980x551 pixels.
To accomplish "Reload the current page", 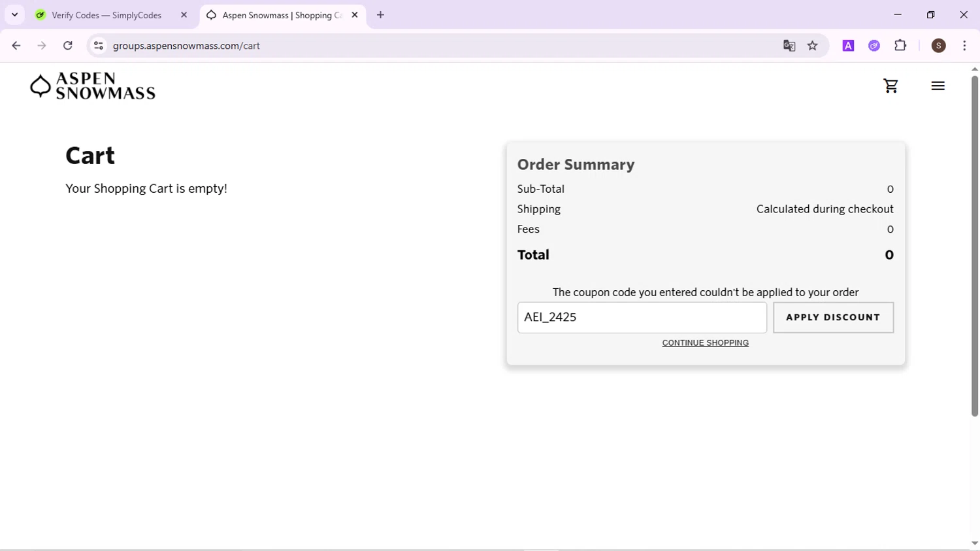I will (x=68, y=46).
